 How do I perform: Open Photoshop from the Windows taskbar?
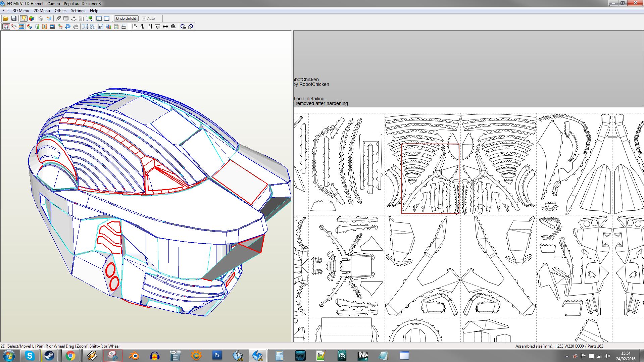click(x=217, y=355)
